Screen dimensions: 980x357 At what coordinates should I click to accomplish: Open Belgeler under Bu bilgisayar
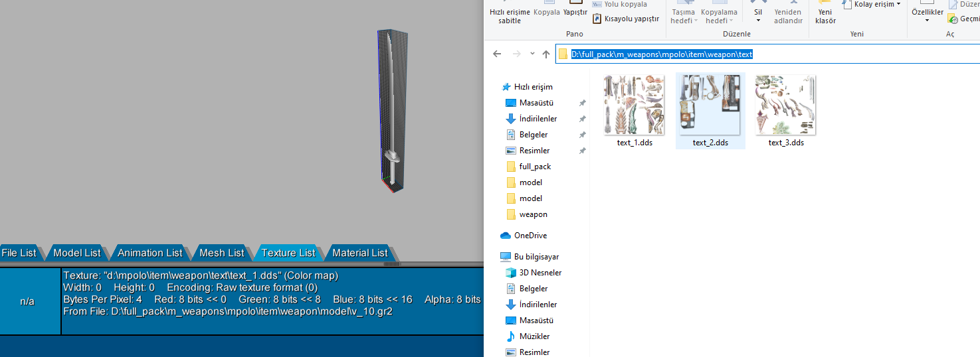coord(533,289)
